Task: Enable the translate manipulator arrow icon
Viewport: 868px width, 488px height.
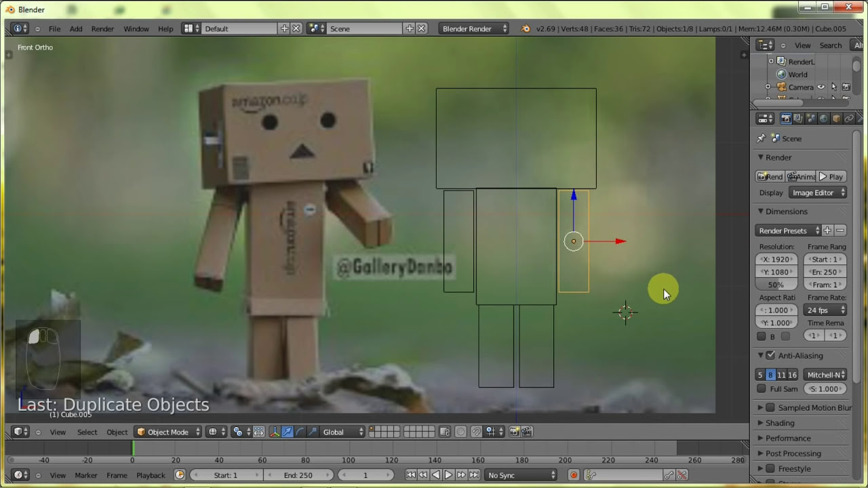Action: click(x=288, y=432)
